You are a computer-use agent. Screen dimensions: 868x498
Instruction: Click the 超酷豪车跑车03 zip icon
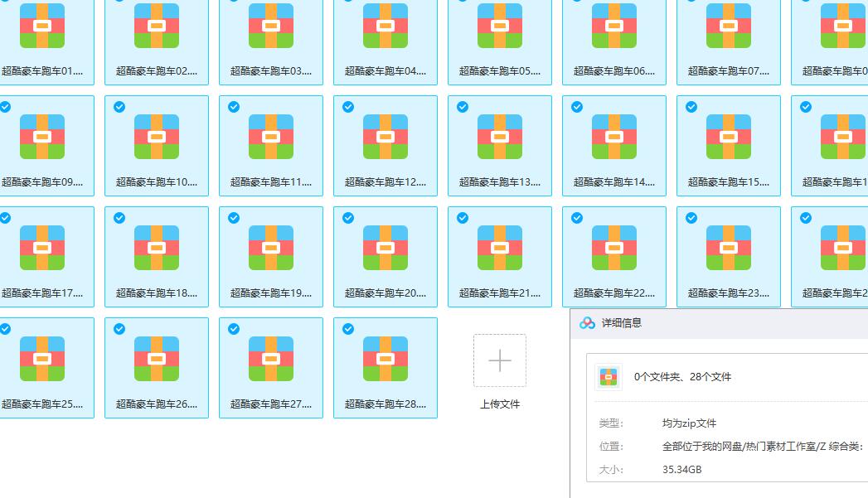[271, 26]
